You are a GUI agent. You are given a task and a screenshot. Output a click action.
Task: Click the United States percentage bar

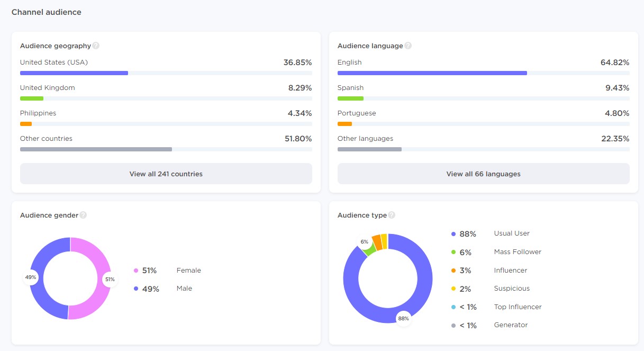click(74, 73)
